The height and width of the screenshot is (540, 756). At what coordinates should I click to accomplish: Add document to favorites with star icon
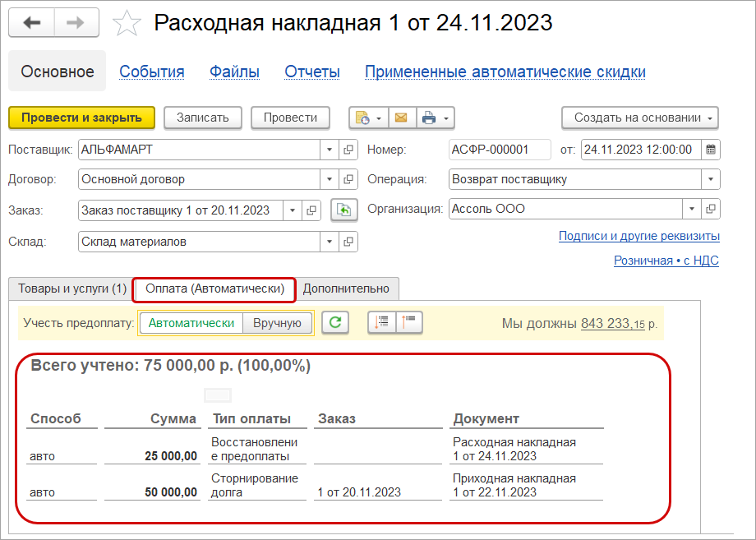click(x=126, y=23)
